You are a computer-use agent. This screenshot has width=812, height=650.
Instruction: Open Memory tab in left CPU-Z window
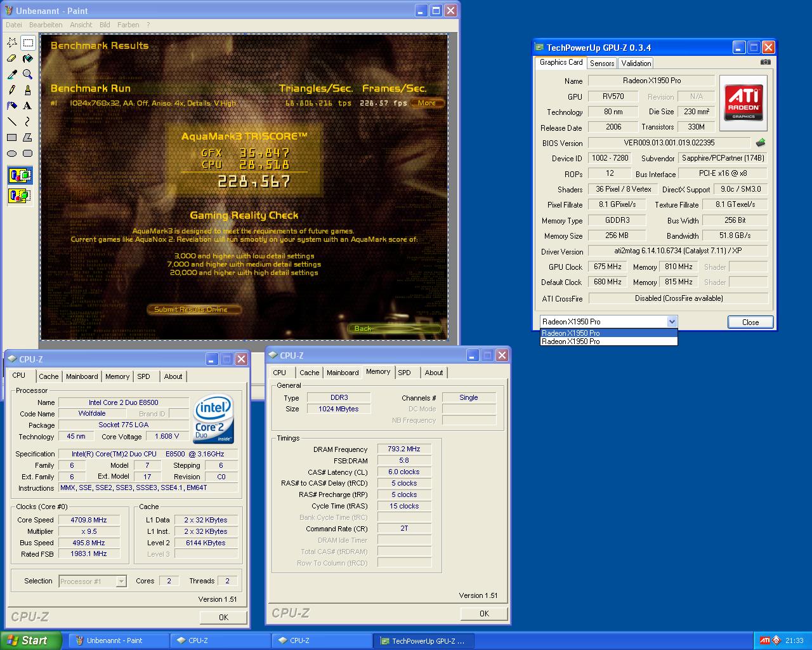click(x=117, y=376)
